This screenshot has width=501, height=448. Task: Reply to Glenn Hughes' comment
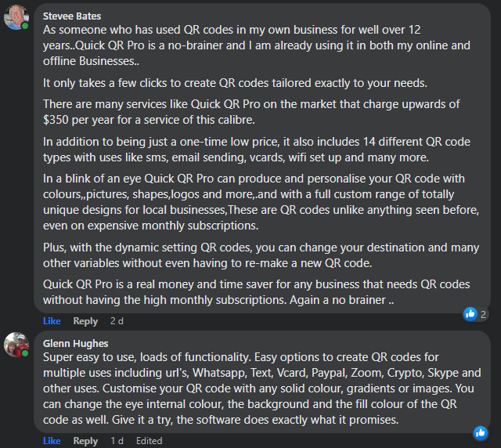[x=85, y=441]
